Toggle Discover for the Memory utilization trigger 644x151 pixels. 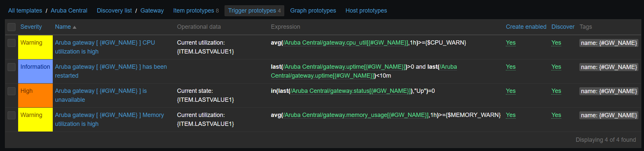[x=556, y=115]
